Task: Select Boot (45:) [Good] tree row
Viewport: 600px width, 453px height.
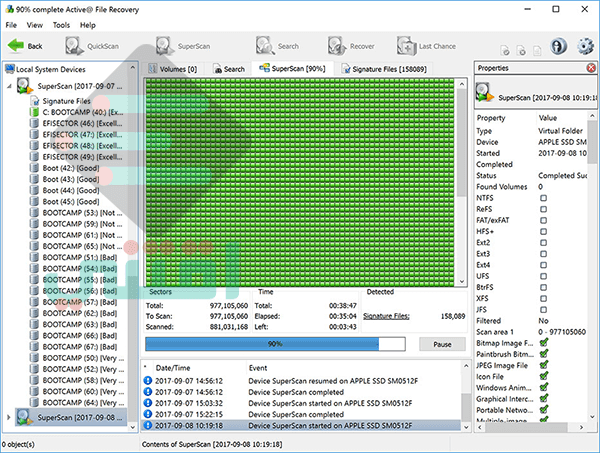Action: (x=65, y=202)
